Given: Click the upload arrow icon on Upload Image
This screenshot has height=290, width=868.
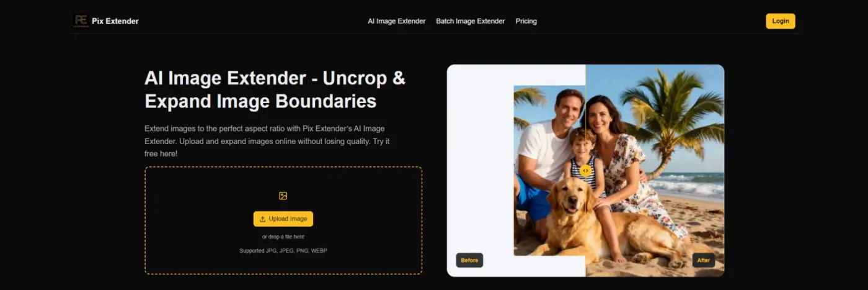Looking at the screenshot, I should [263, 219].
